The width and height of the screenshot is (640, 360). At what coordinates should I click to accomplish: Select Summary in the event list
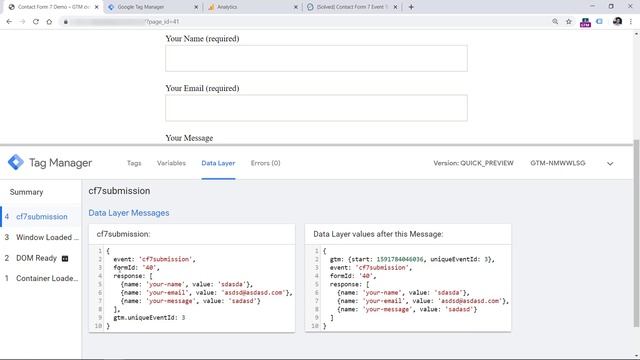pos(27,192)
